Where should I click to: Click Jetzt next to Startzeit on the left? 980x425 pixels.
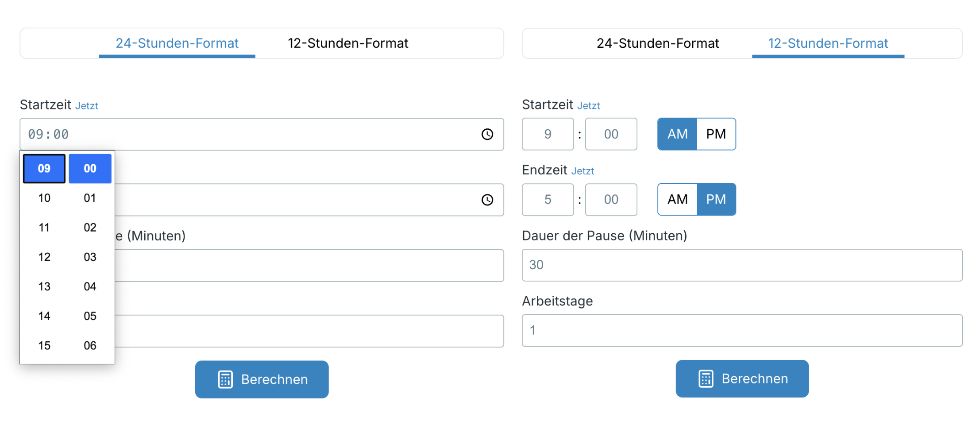click(x=87, y=105)
